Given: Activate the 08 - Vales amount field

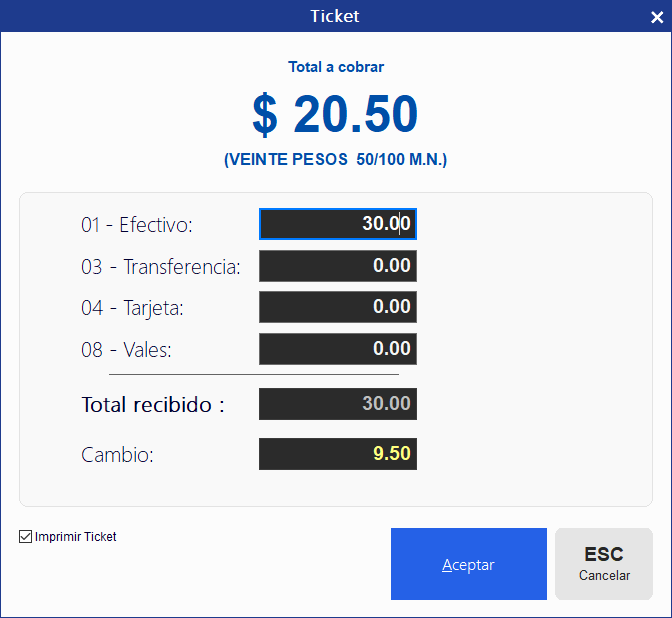Looking at the screenshot, I should [338, 349].
